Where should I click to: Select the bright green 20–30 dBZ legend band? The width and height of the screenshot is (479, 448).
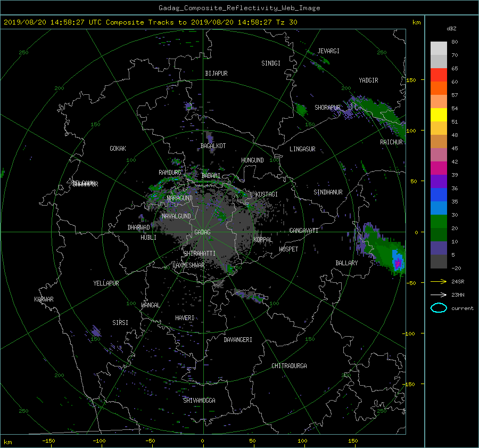tap(439, 222)
